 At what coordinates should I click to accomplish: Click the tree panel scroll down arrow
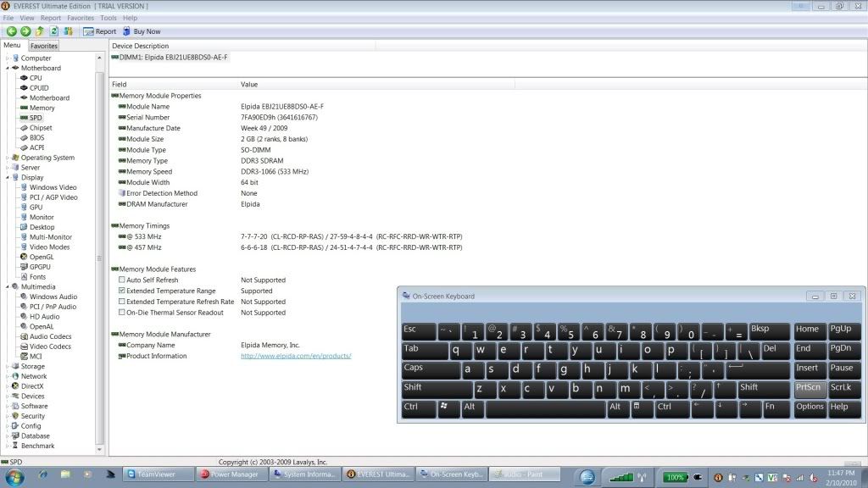click(x=100, y=450)
